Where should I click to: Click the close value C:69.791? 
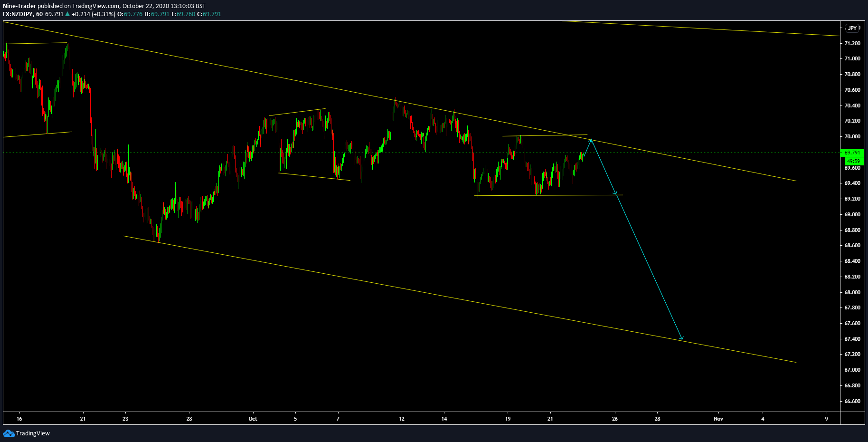pyautogui.click(x=209, y=14)
